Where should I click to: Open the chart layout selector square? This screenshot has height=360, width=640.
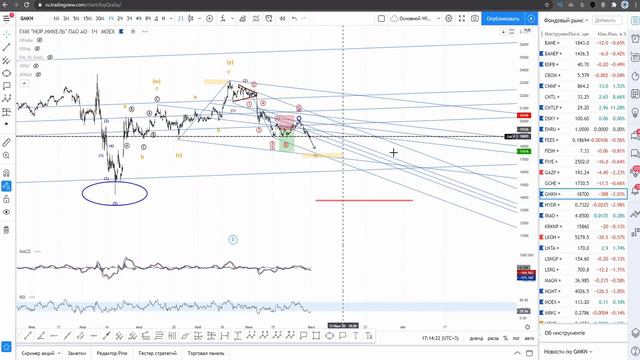(x=381, y=18)
